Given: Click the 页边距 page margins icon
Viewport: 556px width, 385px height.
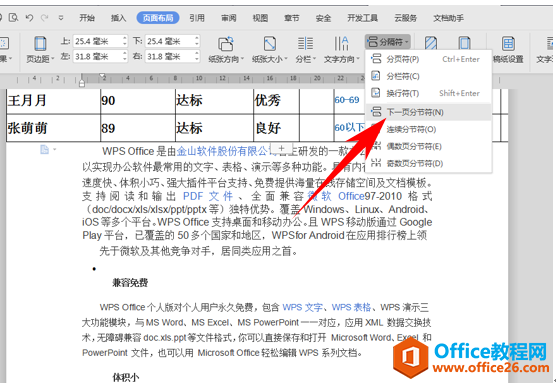Looking at the screenshot, I should pyautogui.click(x=40, y=44).
